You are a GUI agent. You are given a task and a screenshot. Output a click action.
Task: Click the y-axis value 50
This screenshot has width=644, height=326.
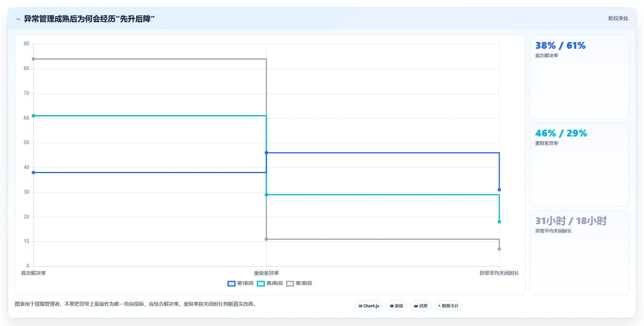pyautogui.click(x=26, y=143)
